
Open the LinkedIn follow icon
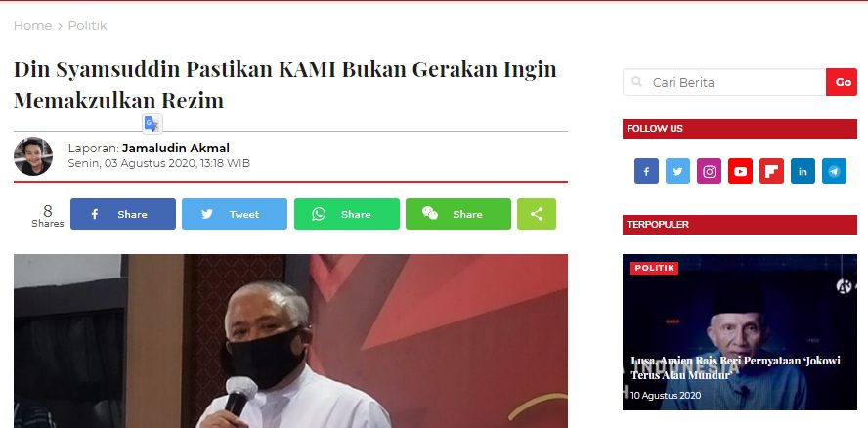(x=803, y=171)
